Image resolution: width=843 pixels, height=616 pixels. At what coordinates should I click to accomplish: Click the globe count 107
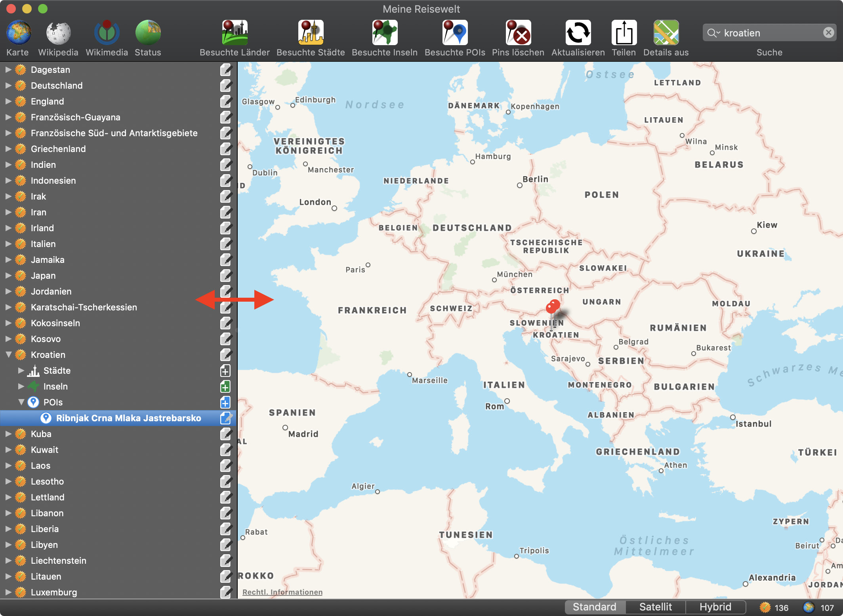coord(818,607)
